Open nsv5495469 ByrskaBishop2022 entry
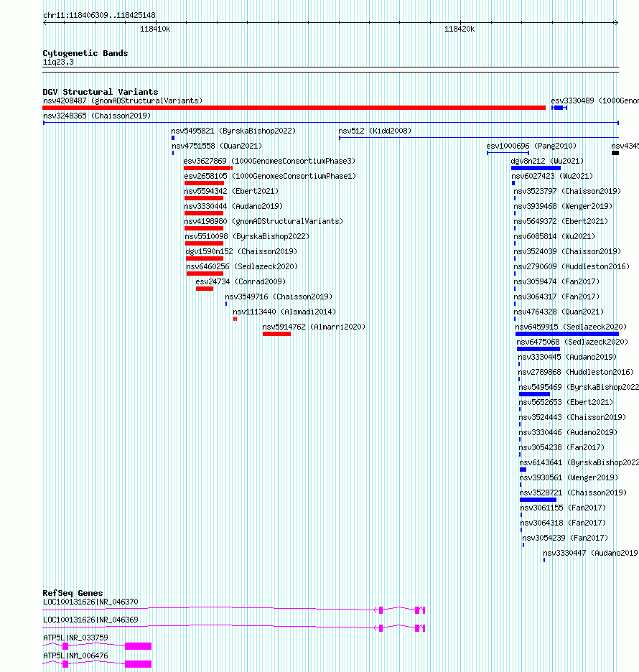Viewport: 639px width, 672px height. click(x=579, y=387)
